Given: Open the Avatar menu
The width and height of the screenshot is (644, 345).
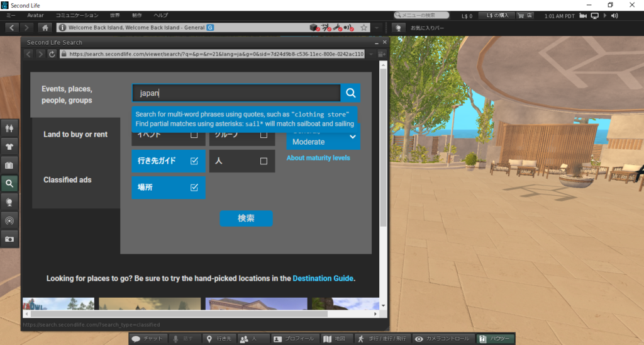Looking at the screenshot, I should tap(35, 15).
